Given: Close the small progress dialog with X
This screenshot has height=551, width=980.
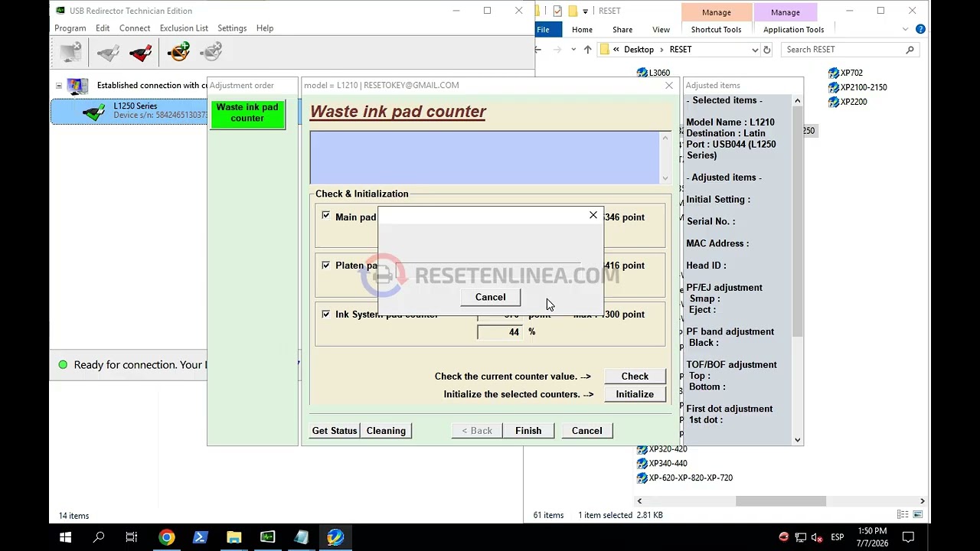Looking at the screenshot, I should 593,216.
